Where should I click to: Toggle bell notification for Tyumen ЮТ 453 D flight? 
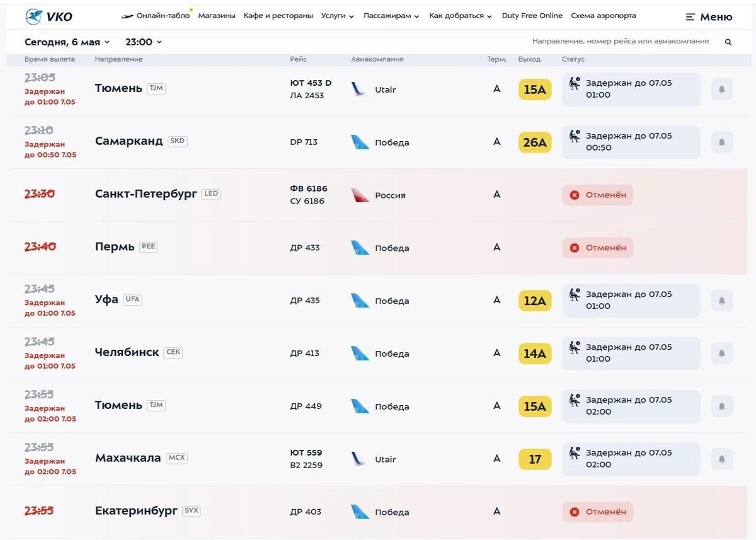coord(722,89)
